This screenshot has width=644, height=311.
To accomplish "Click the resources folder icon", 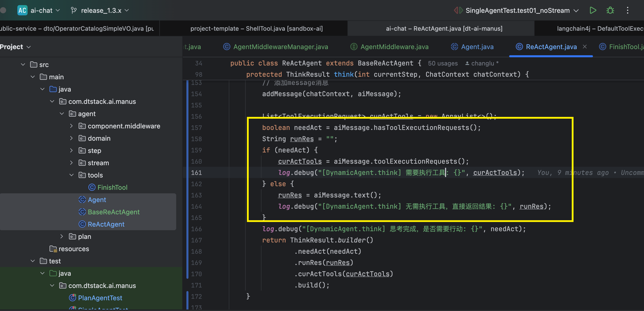I will coord(53,249).
